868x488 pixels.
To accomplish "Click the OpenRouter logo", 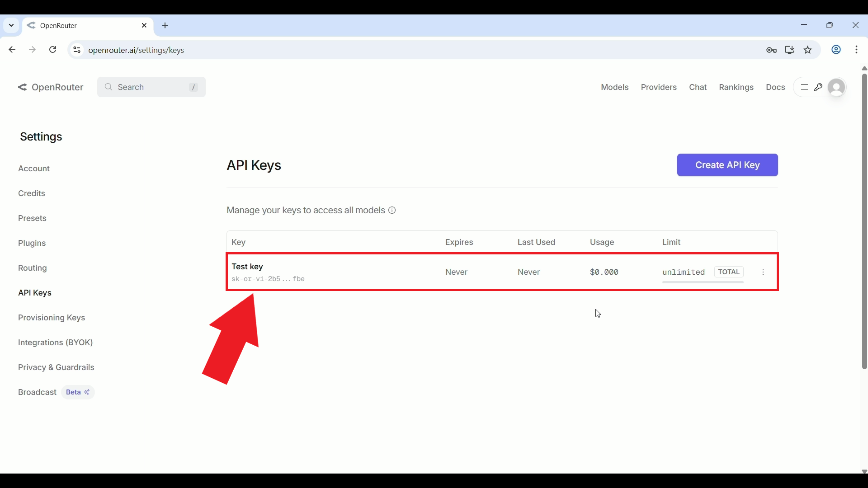I will (x=51, y=87).
